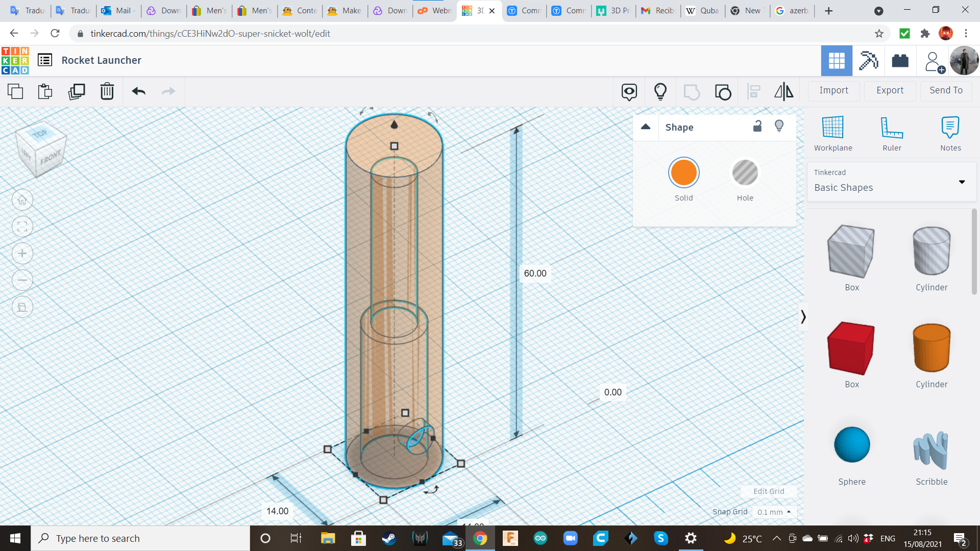Screen dimensions: 980x551
Task: Toggle the lock shape property
Action: point(757,127)
